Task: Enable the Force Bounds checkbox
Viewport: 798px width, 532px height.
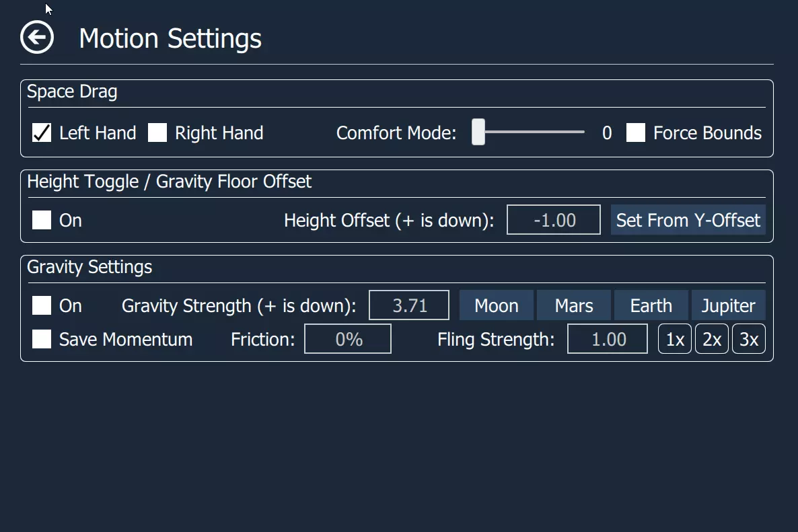Action: pyautogui.click(x=635, y=133)
